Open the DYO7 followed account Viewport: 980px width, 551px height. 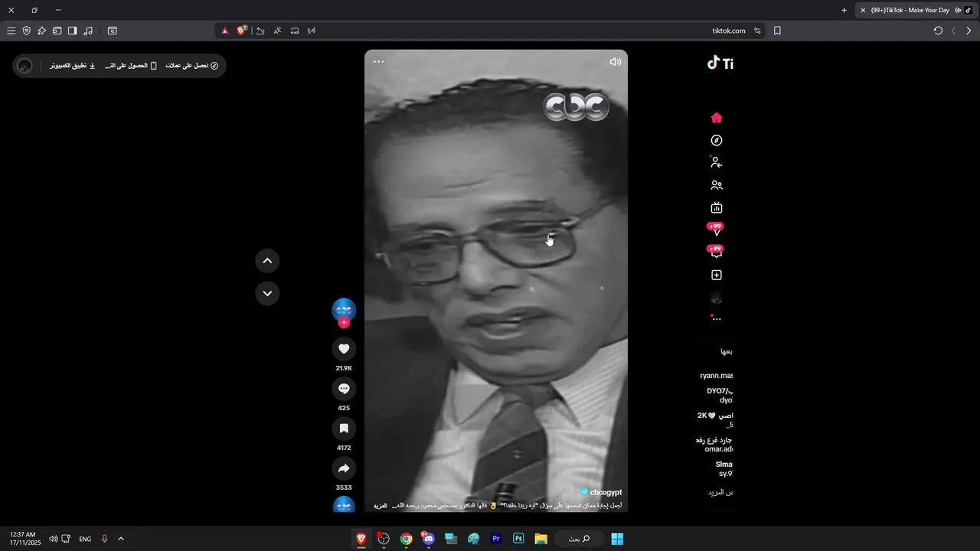720,396
